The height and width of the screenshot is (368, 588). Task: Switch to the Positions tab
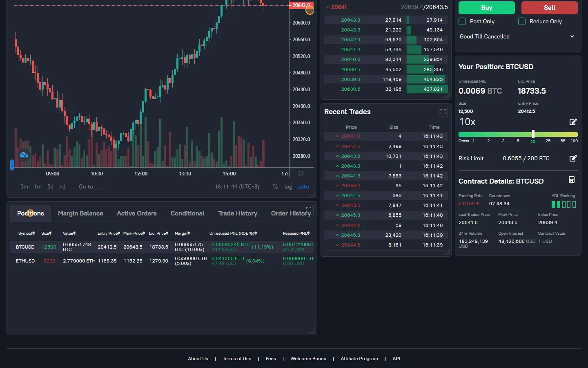[x=31, y=213]
